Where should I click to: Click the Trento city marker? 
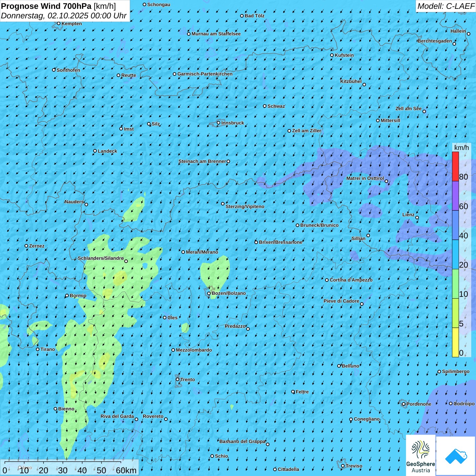pyautogui.click(x=177, y=379)
